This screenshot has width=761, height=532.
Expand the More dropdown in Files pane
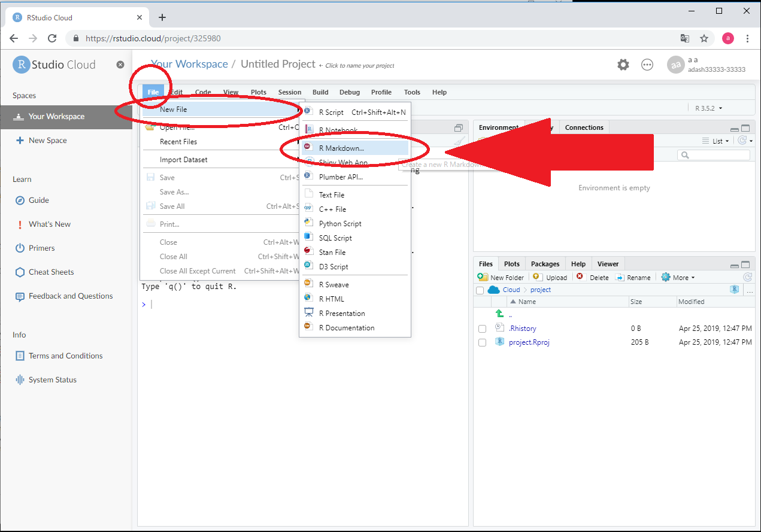(x=678, y=278)
